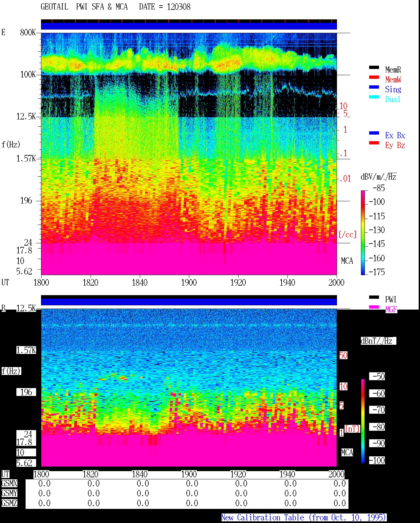
Task: Click the 1900 UT tick label under top spectrogram
Action: point(189,283)
